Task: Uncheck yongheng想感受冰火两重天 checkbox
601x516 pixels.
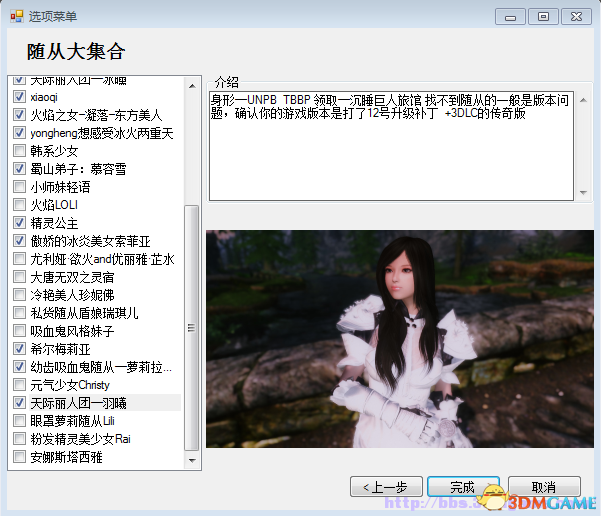Action: click(x=19, y=133)
